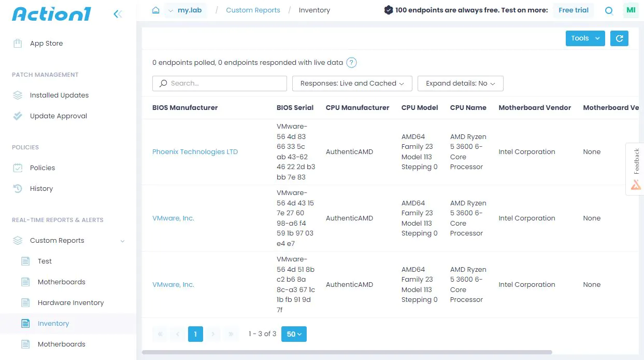Open the VMware, Inc. link with serial ending 7f

click(173, 285)
